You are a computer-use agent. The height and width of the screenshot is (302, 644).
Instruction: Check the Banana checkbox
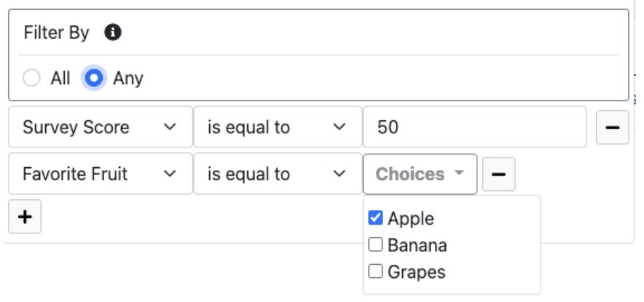click(x=376, y=245)
